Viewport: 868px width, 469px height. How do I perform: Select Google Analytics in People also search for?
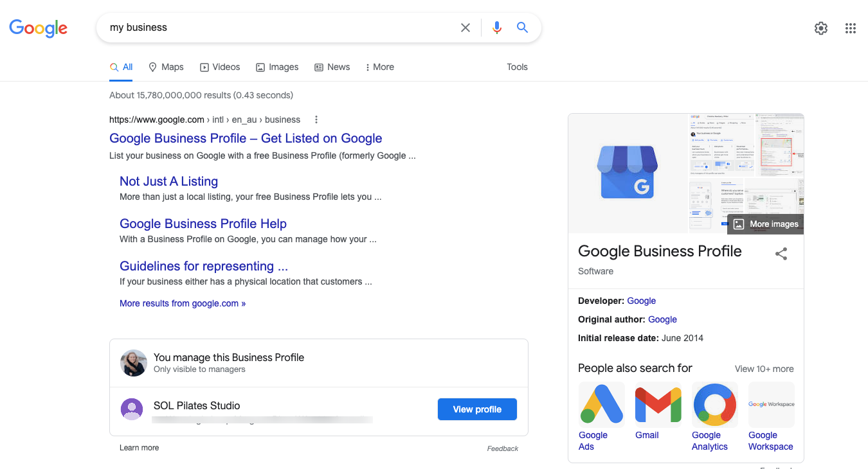(x=714, y=405)
